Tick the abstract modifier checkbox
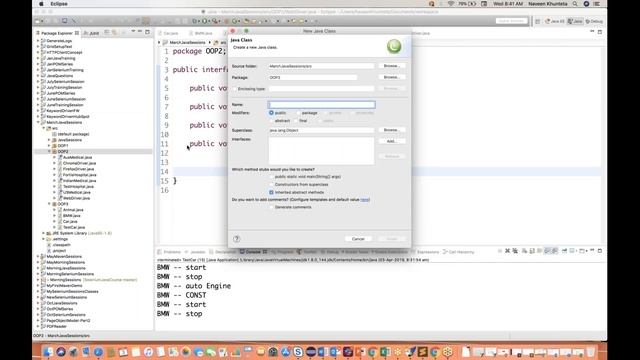This screenshot has width=640, height=360. [271, 121]
